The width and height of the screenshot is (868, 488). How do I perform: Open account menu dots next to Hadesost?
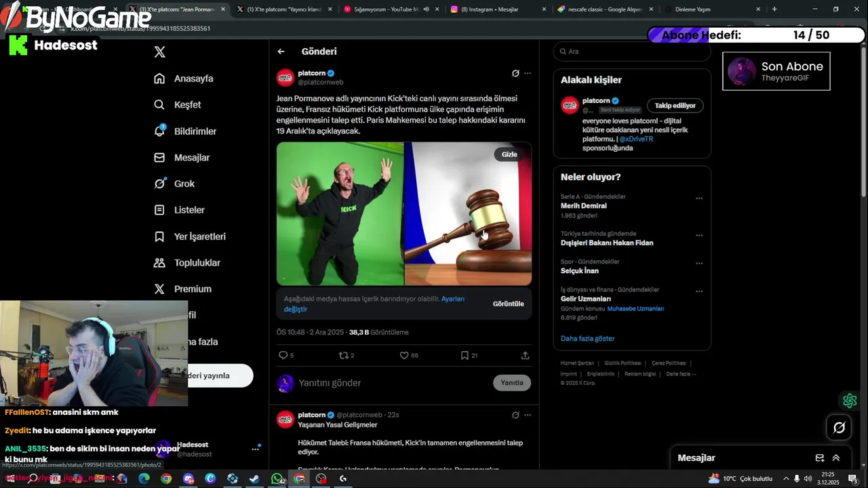(256, 449)
